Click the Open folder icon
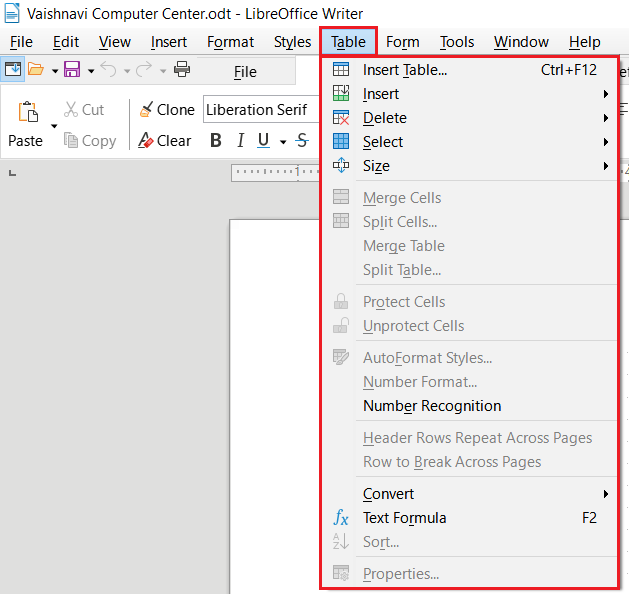The image size is (629, 594). 36,69
